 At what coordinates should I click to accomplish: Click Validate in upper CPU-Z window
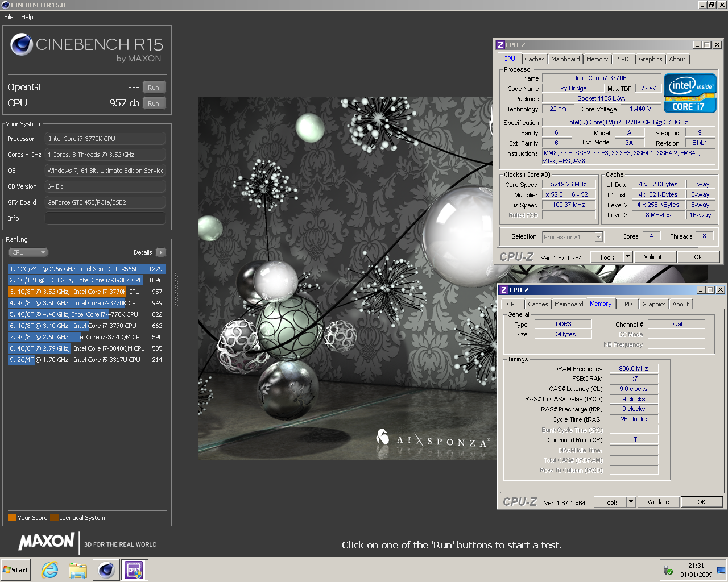click(655, 257)
